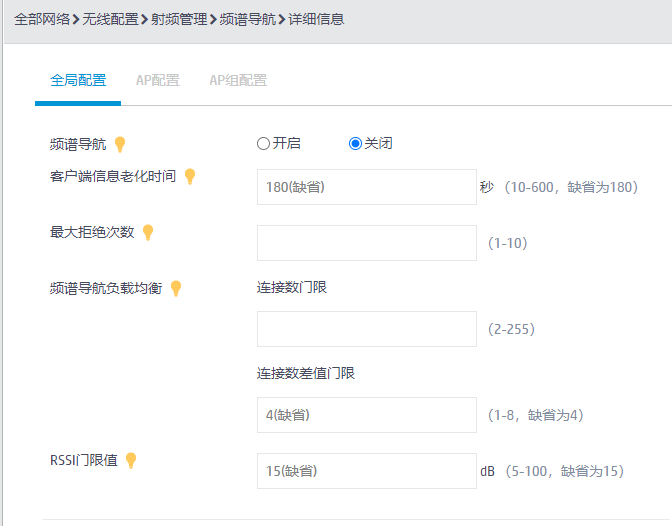
Task: Click the hint bulb beside 客户端信息老化时间
Action: click(190, 177)
